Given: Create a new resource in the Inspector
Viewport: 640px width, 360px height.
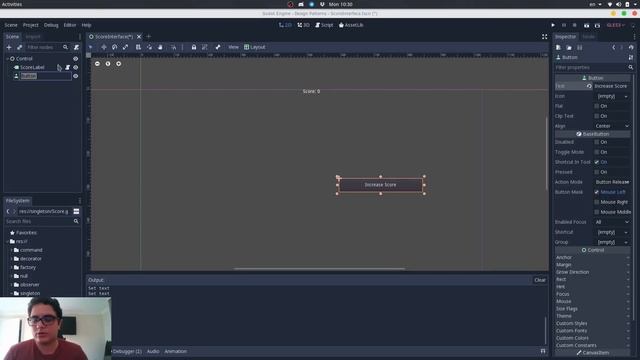Looking at the screenshot, I should 558,48.
